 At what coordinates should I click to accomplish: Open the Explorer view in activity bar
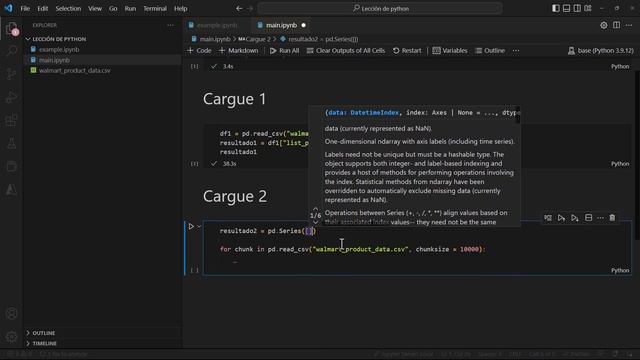(x=11, y=28)
